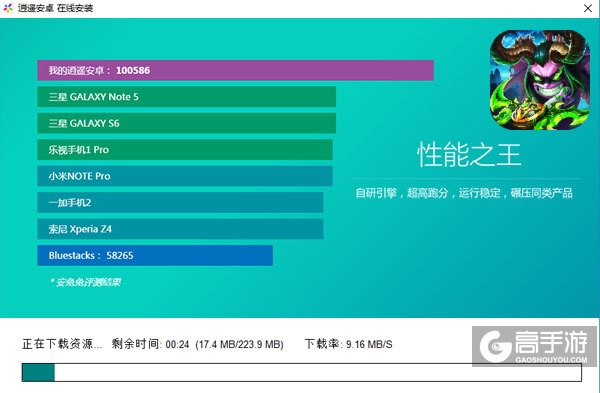Viewport: 600px width, 393px height.
Task: Click the 安兔兔评测结果 footnote
Action: (85, 282)
